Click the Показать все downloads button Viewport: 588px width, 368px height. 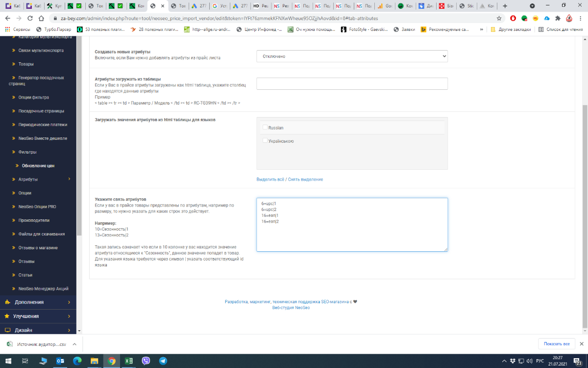click(x=557, y=344)
